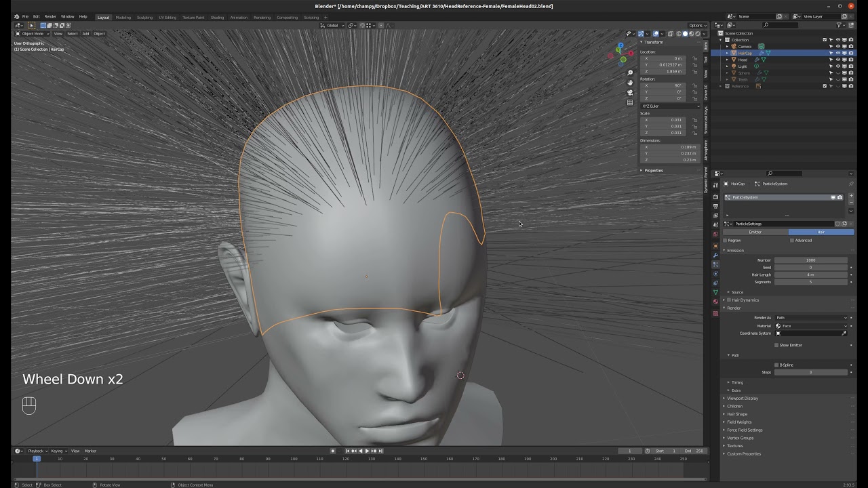Viewport: 868px width, 488px height.
Task: Expand the Head object in the outliner
Action: click(x=727, y=60)
